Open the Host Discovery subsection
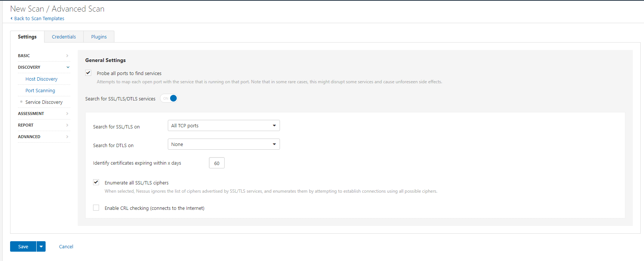The image size is (644, 261). tap(41, 79)
